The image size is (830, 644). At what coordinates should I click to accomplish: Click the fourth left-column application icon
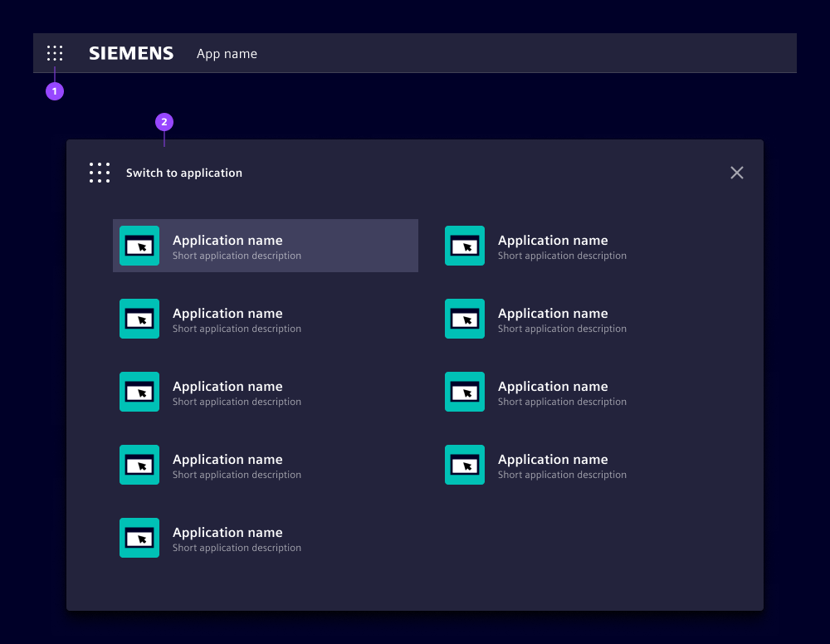point(139,465)
